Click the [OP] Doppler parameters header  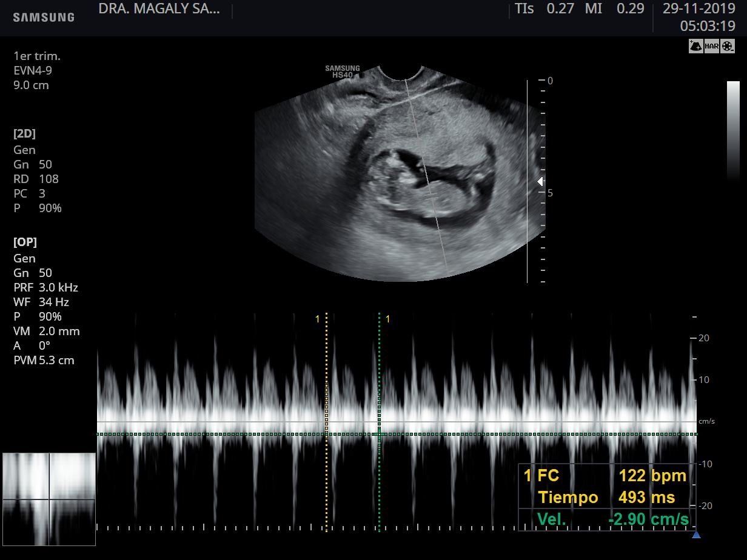pos(25,242)
